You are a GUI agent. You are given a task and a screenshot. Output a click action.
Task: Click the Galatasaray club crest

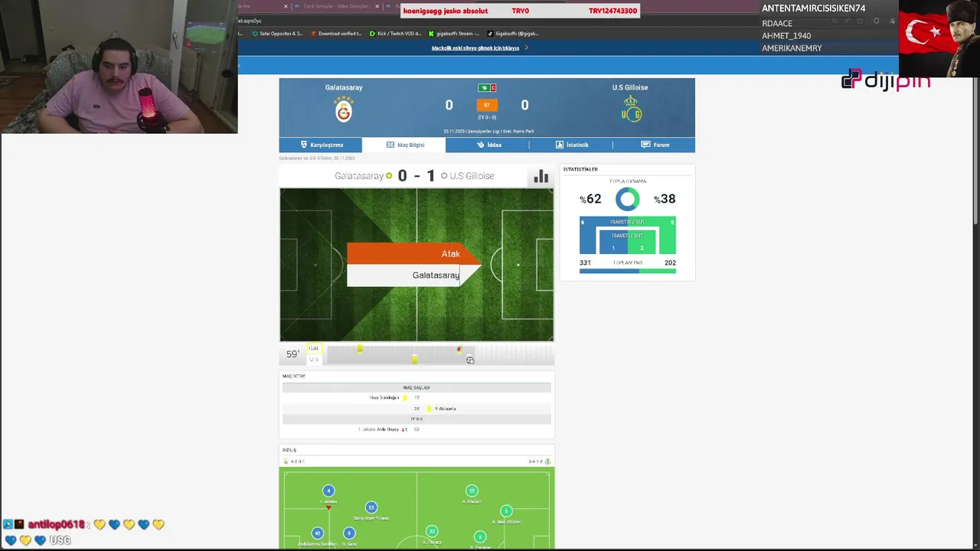coord(344,110)
